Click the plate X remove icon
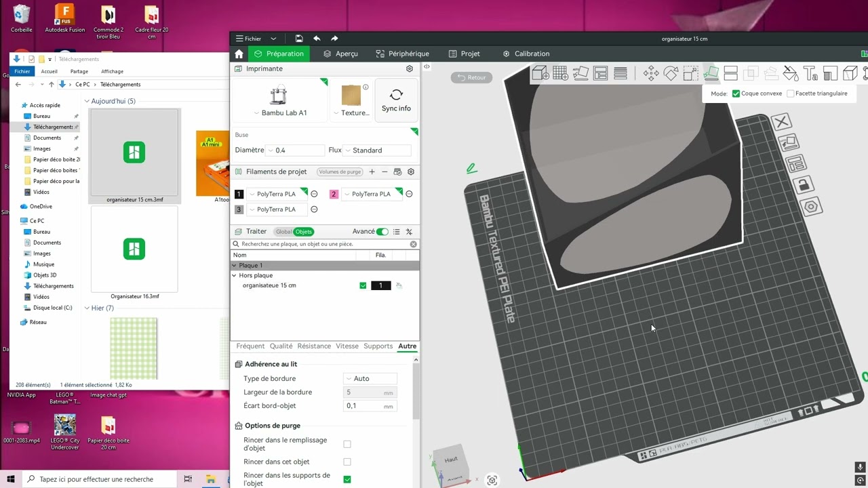868x488 pixels. [x=782, y=122]
